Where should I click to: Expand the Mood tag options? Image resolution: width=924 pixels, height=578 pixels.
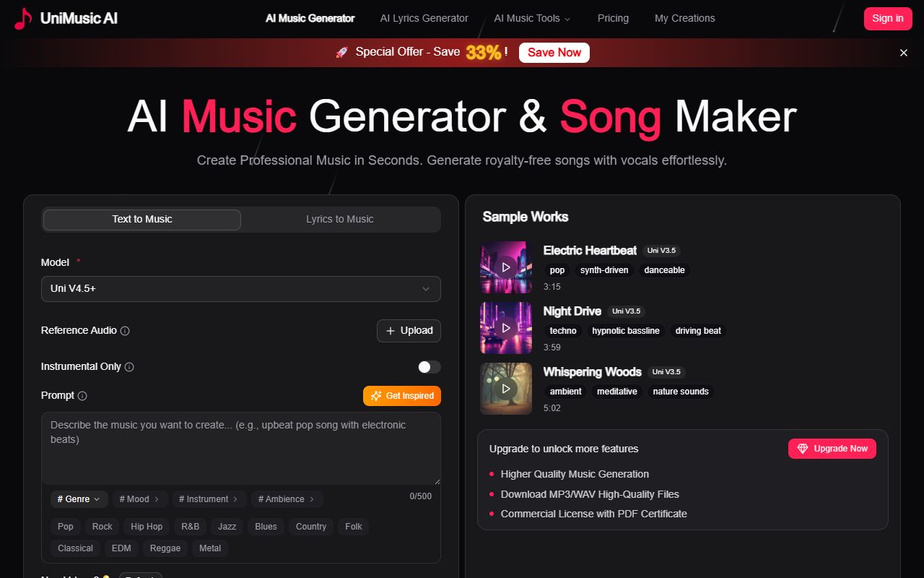pos(139,499)
